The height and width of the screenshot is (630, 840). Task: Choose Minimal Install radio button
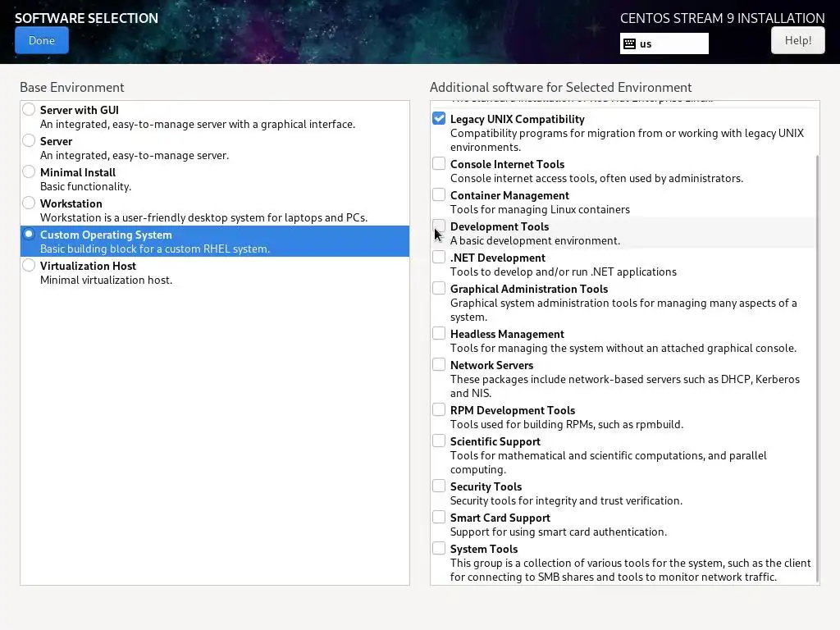(x=29, y=171)
